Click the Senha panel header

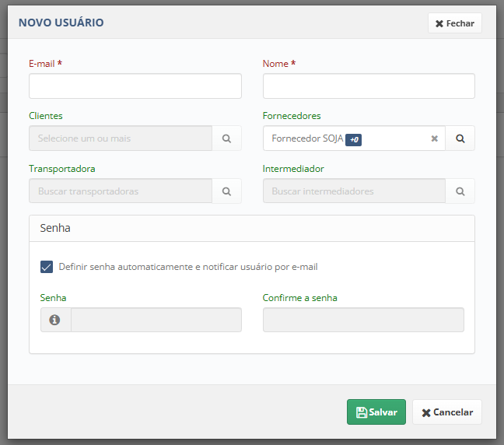(252, 228)
